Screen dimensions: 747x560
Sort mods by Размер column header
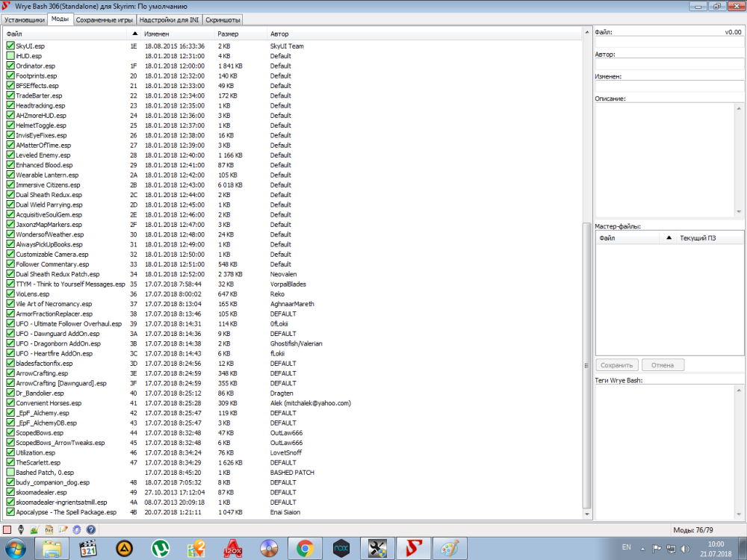pos(241,34)
